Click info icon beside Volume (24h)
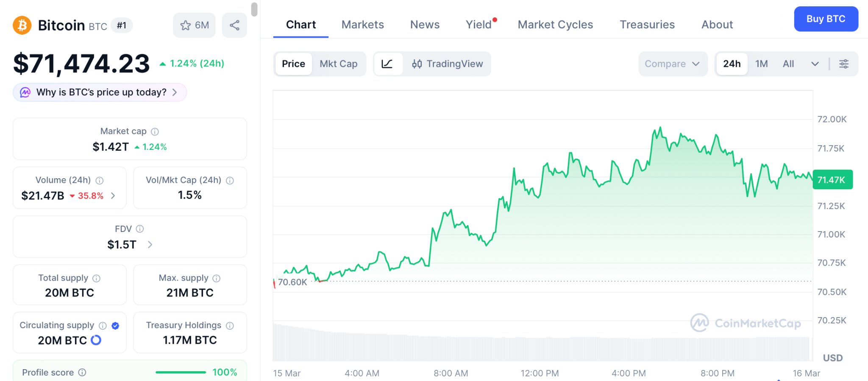Screen dimensions: 868x381 pos(100,181)
